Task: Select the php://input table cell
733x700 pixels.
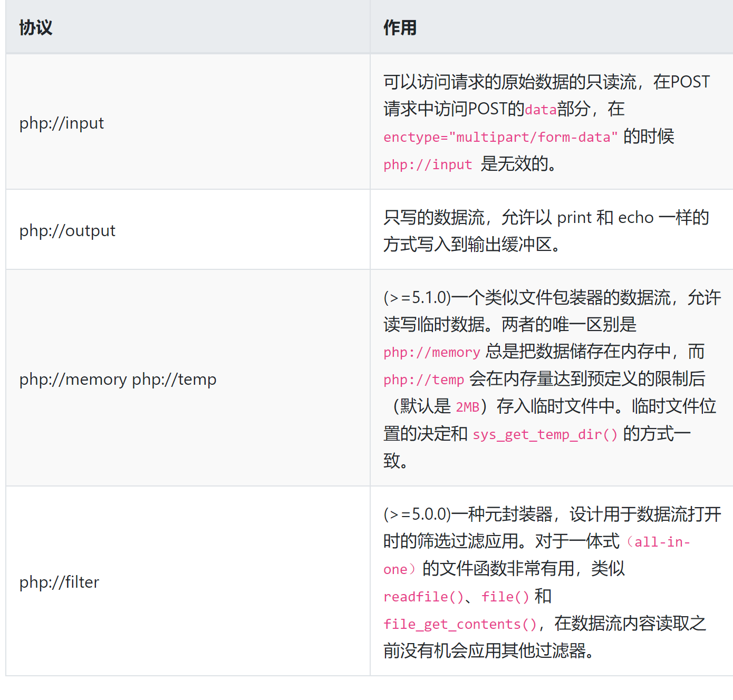Action: point(188,122)
